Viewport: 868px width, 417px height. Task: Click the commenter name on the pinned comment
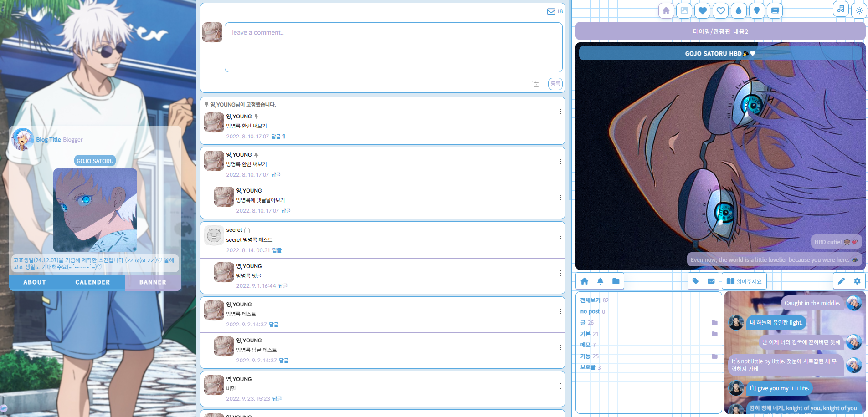239,117
